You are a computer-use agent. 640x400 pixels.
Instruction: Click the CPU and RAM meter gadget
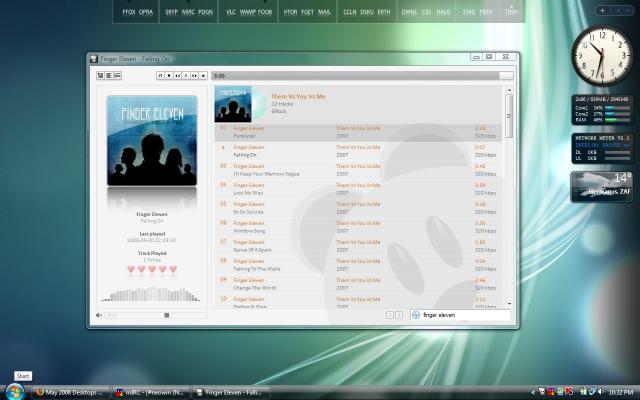coord(602,110)
